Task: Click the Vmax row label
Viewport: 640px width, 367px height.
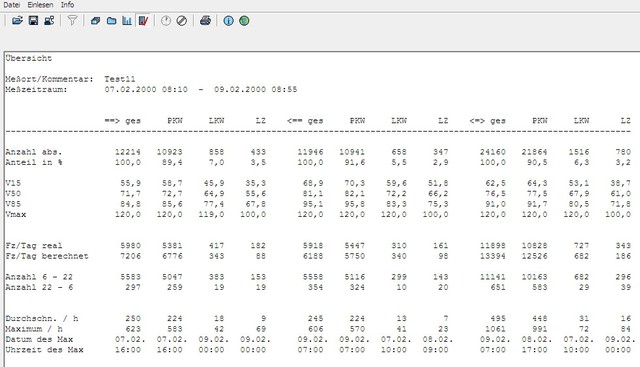Action: coord(16,214)
